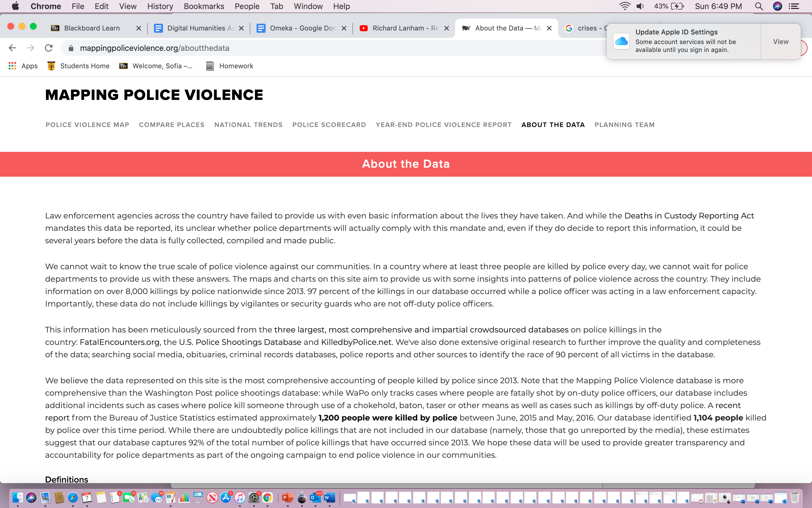This screenshot has width=812, height=508.
Task: Open the Trash in the dock
Action: point(795,498)
